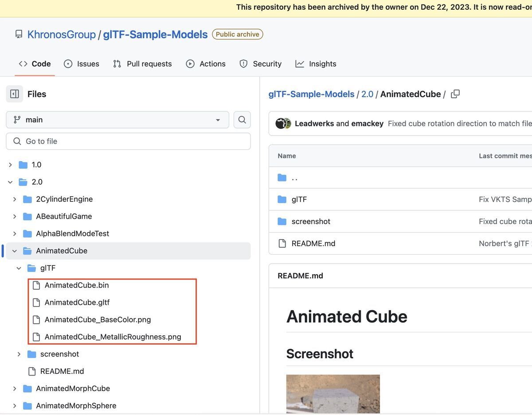This screenshot has width=532, height=415.
Task: Open Leadwerks author link
Action: click(314, 124)
